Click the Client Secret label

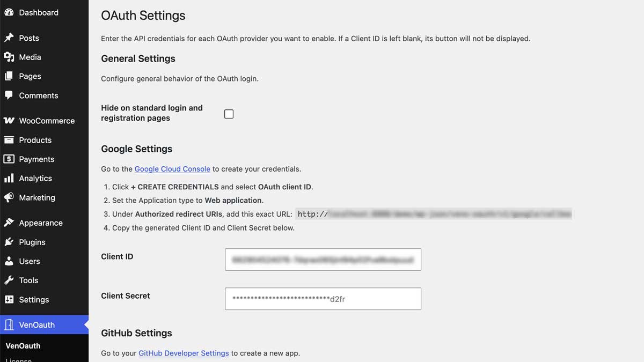click(x=126, y=295)
